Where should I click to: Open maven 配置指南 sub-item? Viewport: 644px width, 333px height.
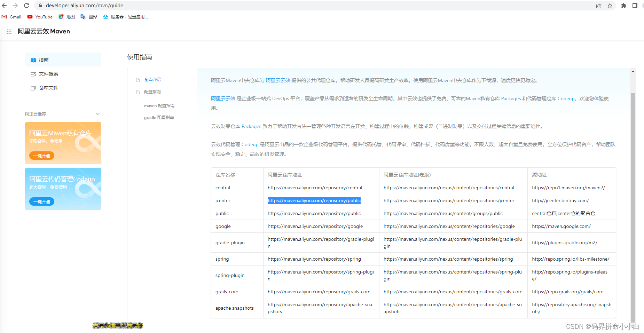click(159, 105)
